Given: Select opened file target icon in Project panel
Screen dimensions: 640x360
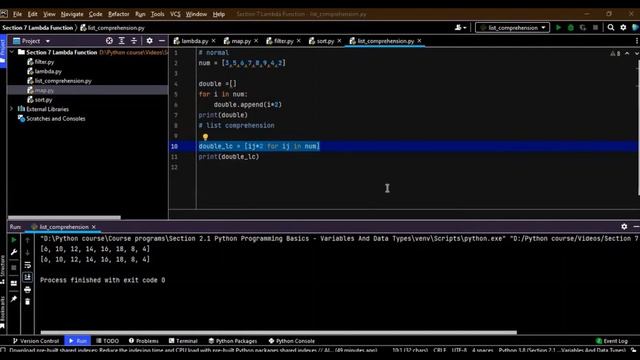Looking at the screenshot, I should (x=109, y=41).
